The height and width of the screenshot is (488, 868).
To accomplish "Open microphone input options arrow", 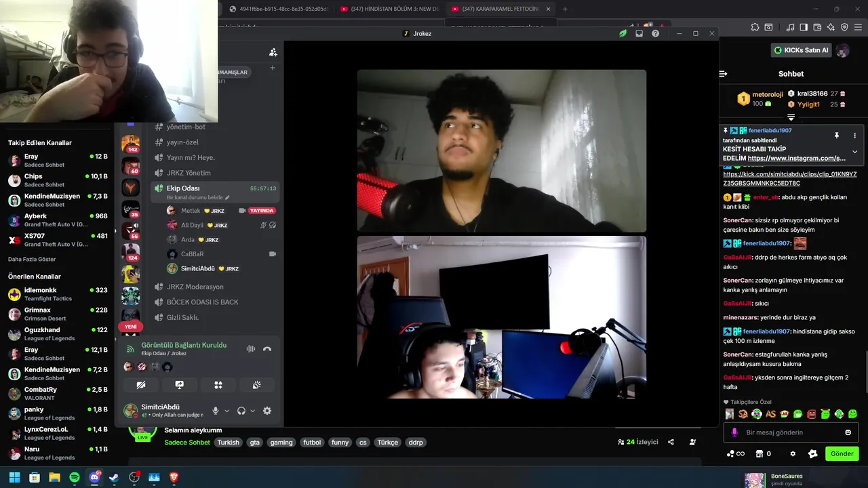I will coord(226,411).
